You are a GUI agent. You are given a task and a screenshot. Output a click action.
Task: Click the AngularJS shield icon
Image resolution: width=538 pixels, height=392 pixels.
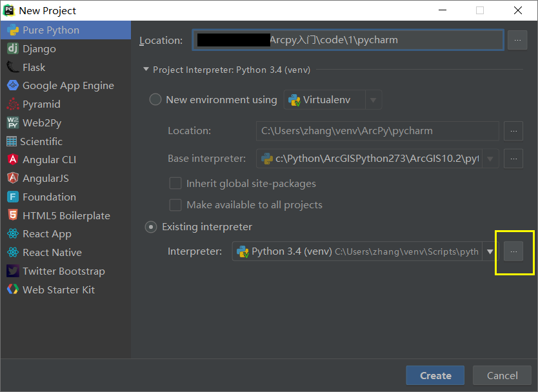tap(13, 178)
